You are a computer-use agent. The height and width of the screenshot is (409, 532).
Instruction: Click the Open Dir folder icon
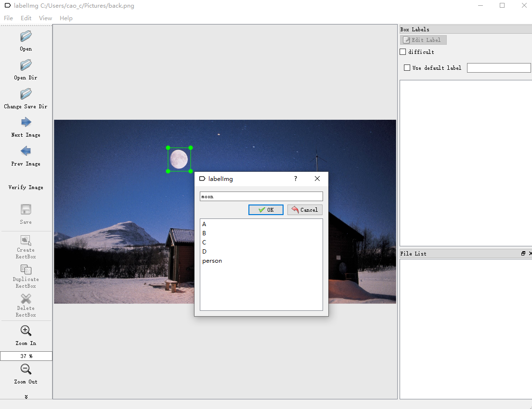pos(26,65)
